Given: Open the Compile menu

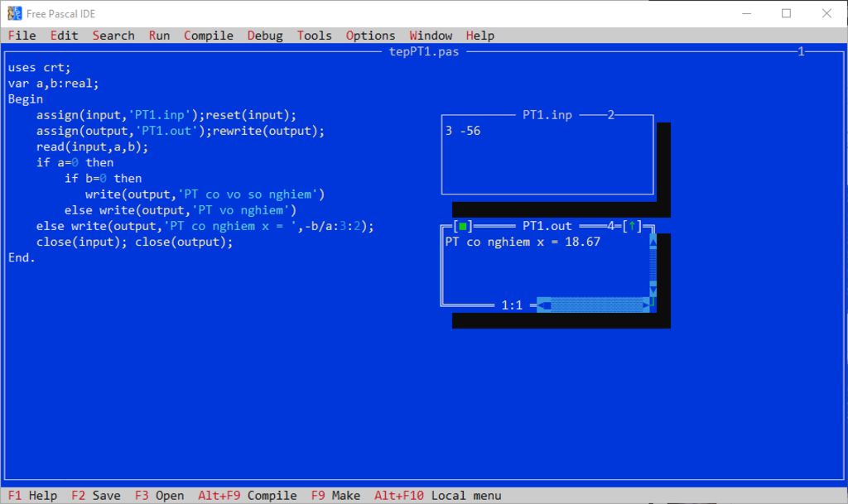Looking at the screenshot, I should [208, 36].
